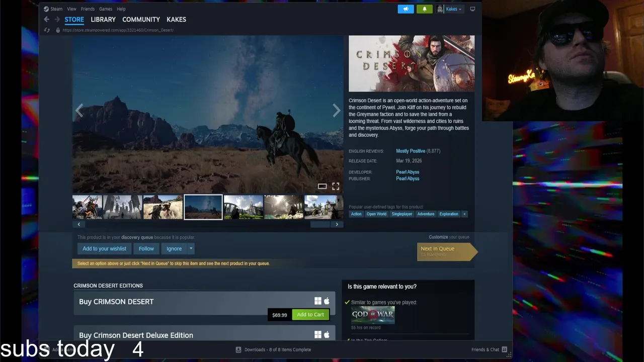Open the God of War similar game image
Viewport: 644px width, 362px height.
(373, 315)
